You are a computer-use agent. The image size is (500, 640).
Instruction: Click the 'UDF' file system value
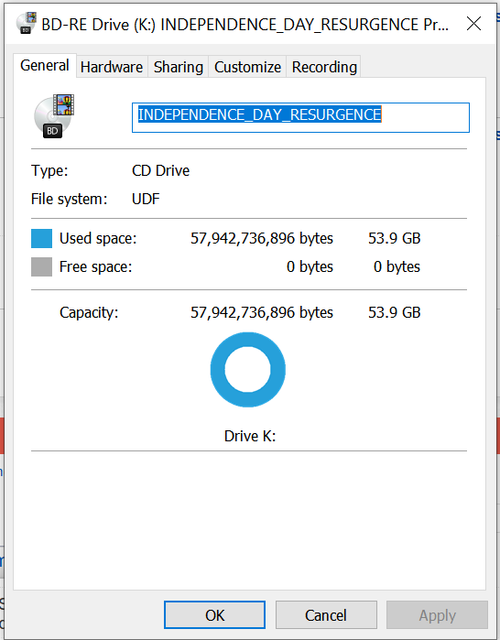click(146, 199)
